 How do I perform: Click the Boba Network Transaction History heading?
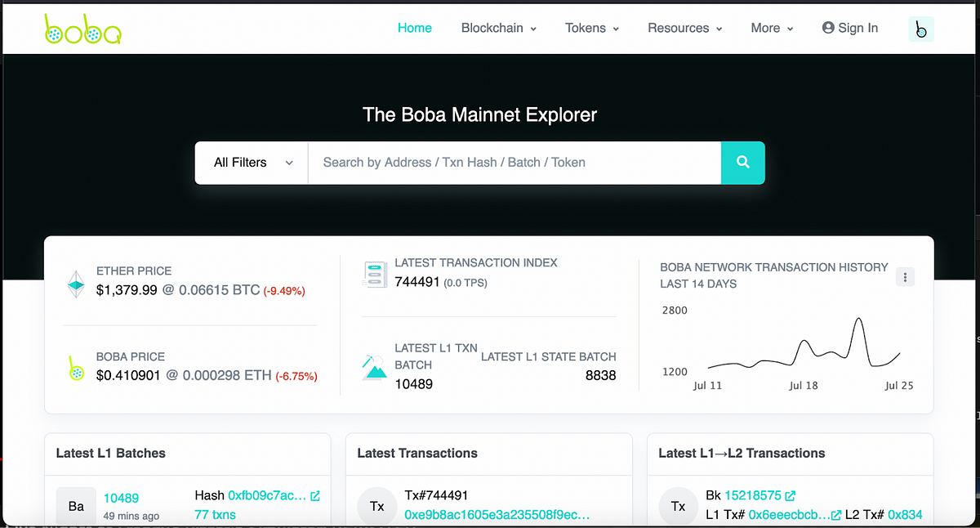(x=774, y=275)
